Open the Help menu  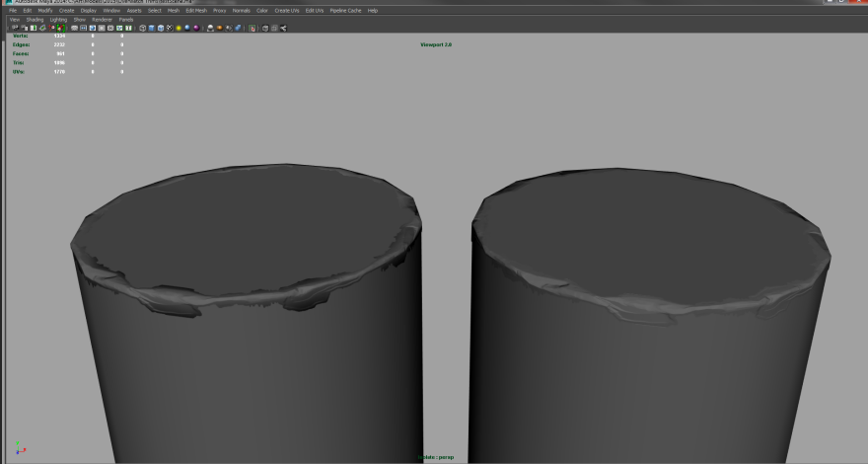coord(373,10)
